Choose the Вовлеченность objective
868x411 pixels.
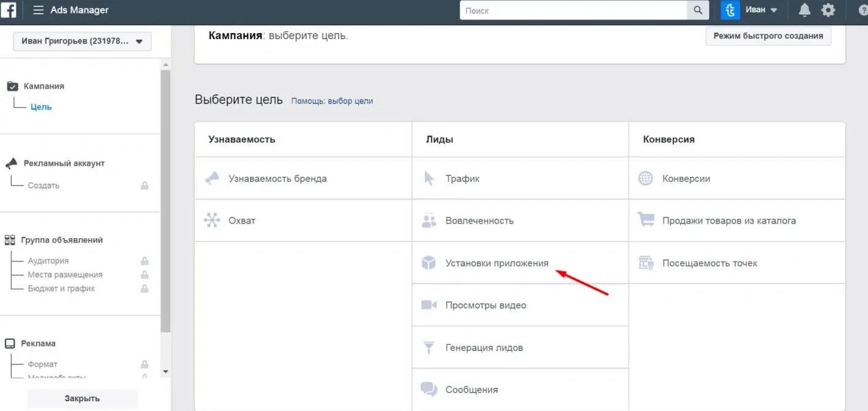point(520,221)
